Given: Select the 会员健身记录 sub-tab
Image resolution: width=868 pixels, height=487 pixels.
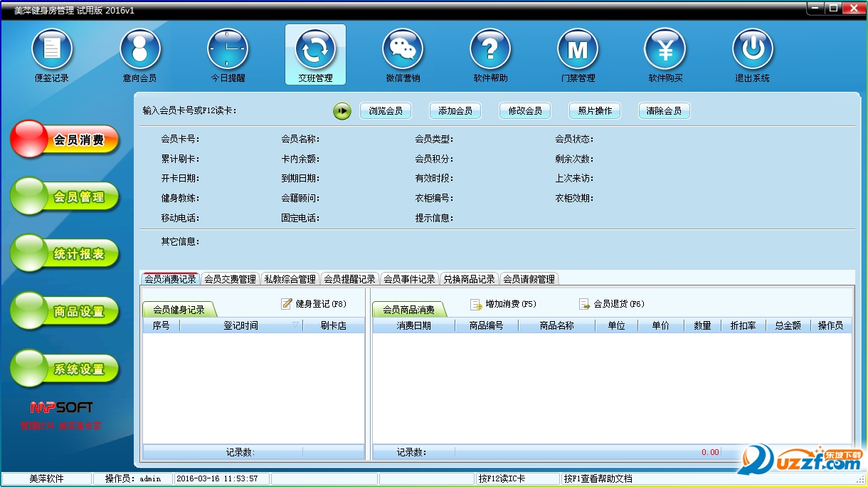Looking at the screenshot, I should (179, 310).
